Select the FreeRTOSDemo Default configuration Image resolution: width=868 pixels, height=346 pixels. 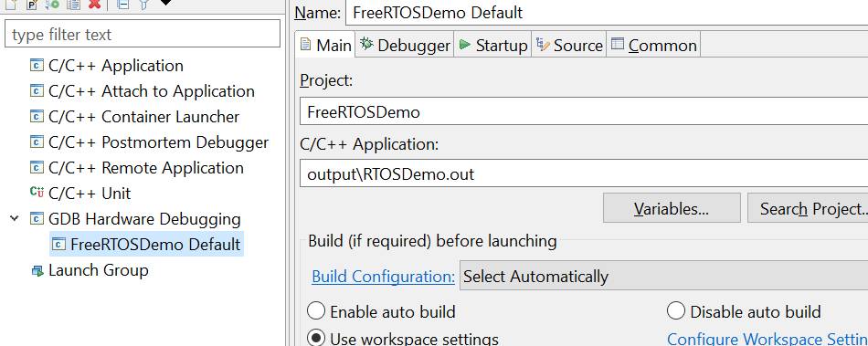[x=147, y=245]
